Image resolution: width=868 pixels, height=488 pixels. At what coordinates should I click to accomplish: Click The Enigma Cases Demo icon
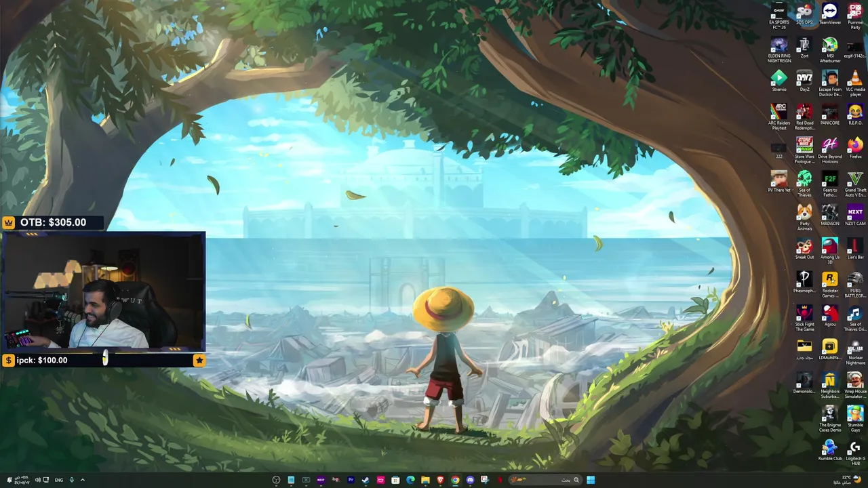pos(830,419)
